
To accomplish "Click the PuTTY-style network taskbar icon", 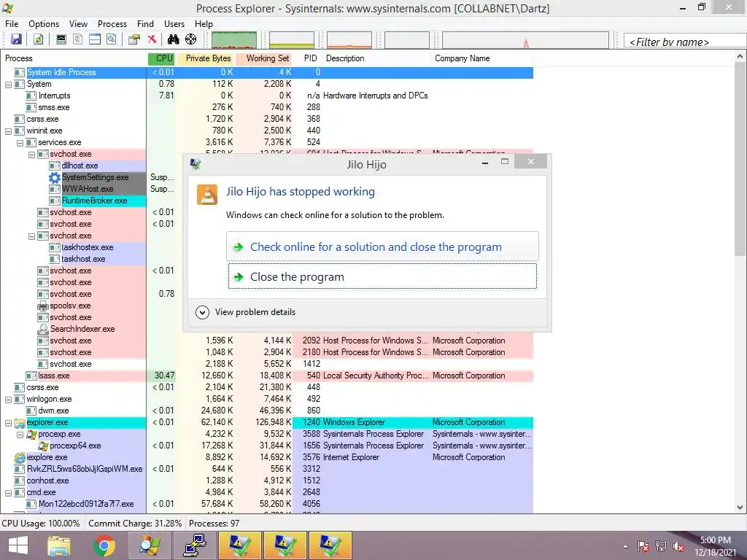I will pos(194,545).
